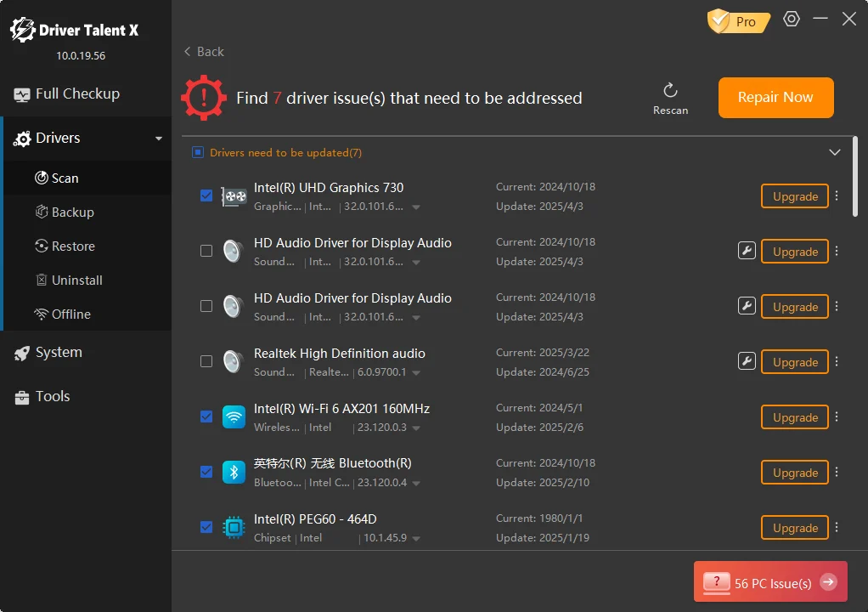Open version dropdown on first HD Audio row
The height and width of the screenshot is (612, 868).
[415, 263]
